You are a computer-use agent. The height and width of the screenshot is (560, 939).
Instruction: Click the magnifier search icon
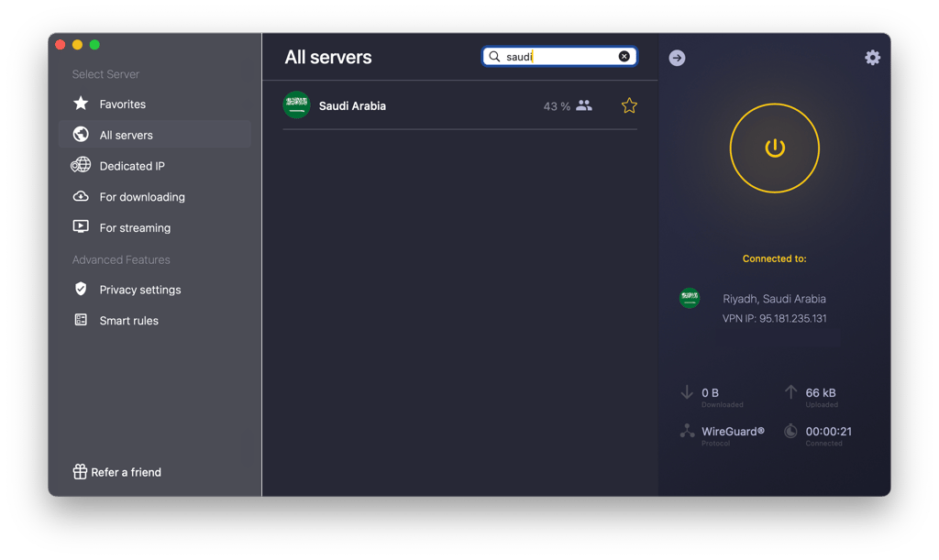494,56
